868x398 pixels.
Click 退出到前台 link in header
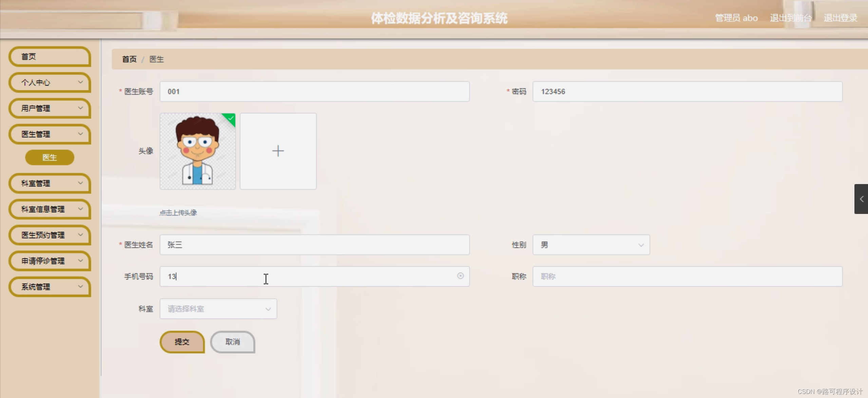coord(790,18)
